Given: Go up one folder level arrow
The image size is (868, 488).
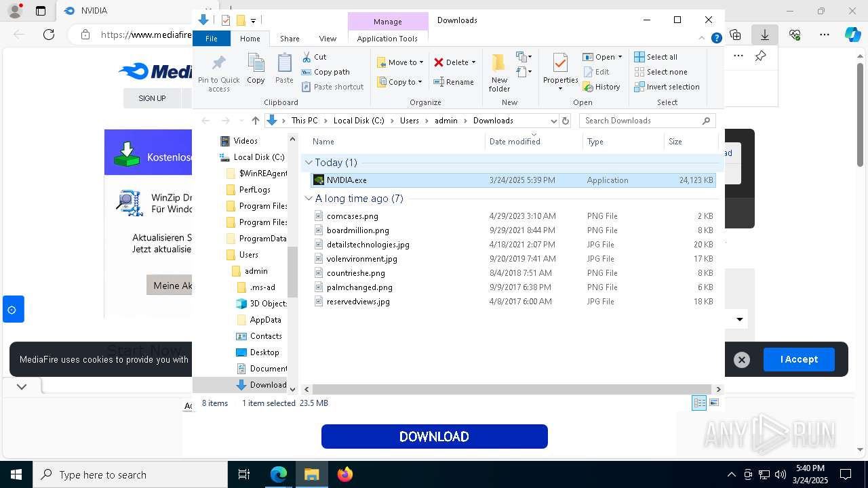Looking at the screenshot, I should click(255, 121).
